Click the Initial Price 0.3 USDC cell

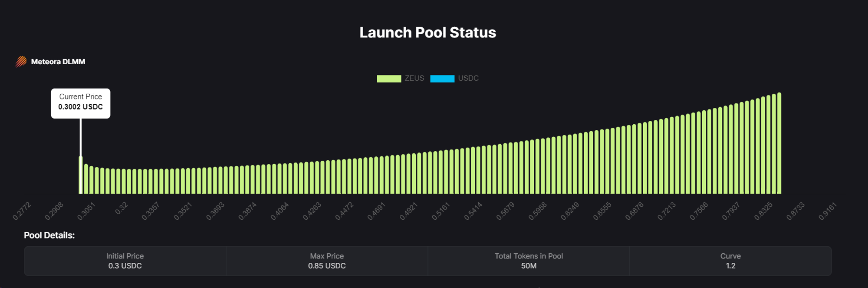[125, 261]
